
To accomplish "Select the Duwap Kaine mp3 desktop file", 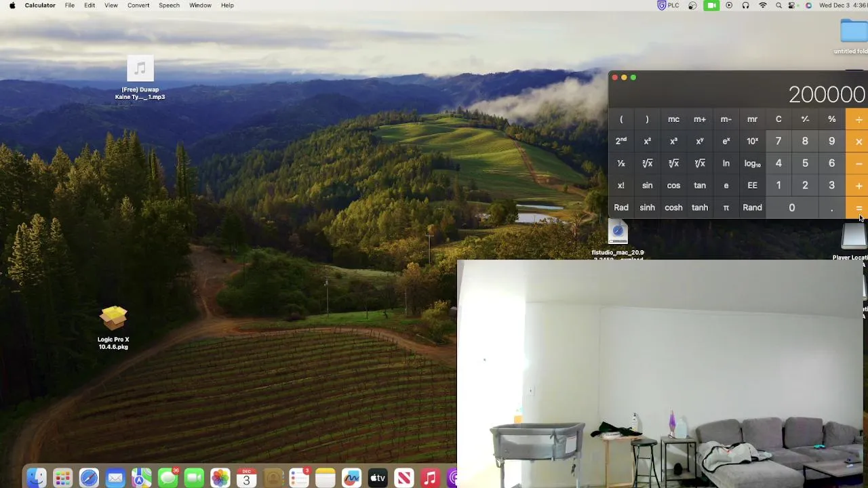I will click(140, 79).
